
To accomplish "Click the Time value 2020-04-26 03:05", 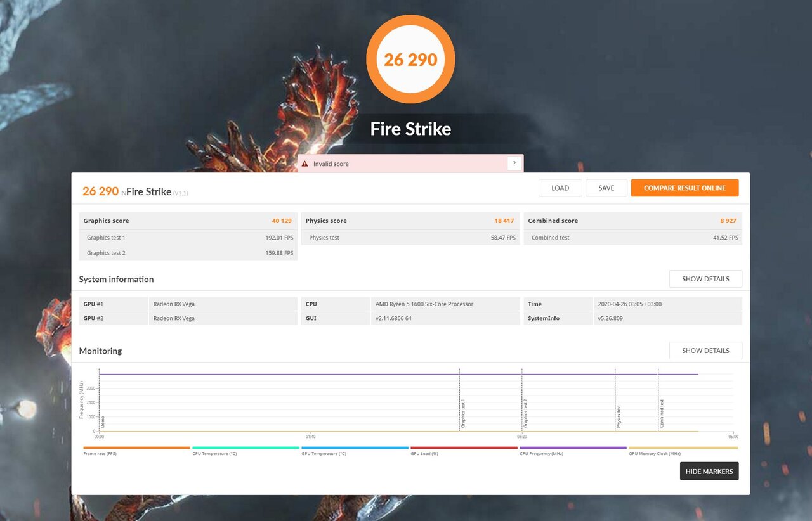I will tap(629, 304).
